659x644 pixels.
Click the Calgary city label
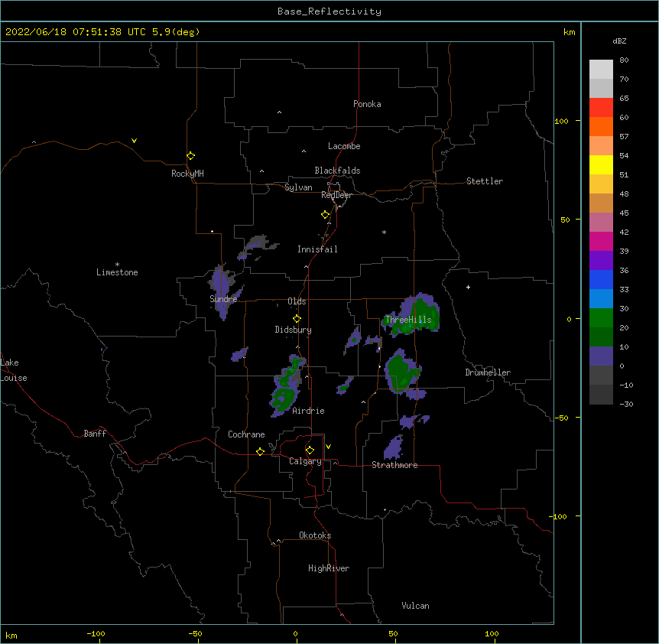click(305, 461)
